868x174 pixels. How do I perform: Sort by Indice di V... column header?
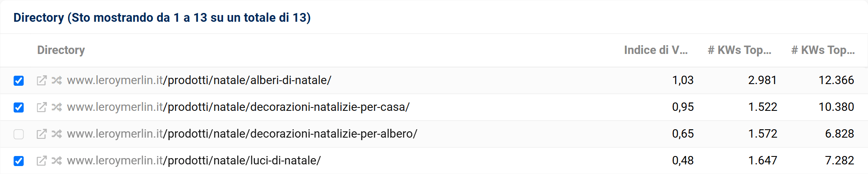pos(656,50)
